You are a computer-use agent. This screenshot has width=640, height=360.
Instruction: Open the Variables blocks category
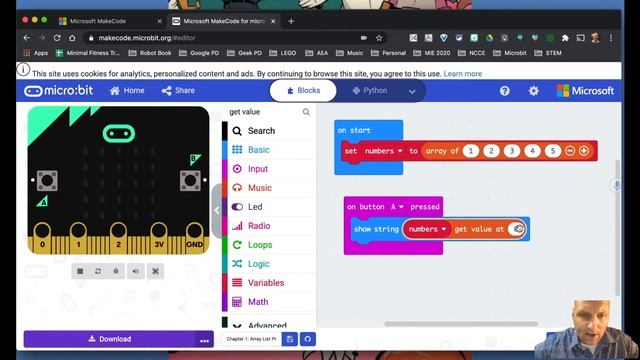click(268, 283)
